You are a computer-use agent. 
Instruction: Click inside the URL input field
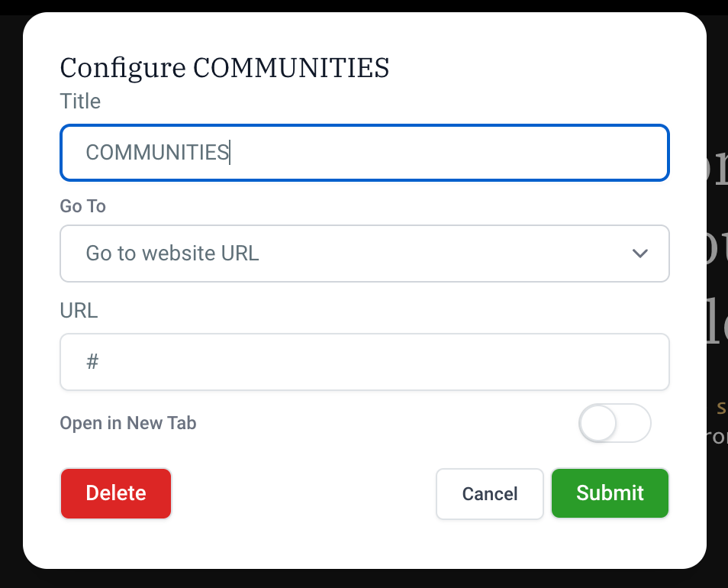[x=364, y=362]
